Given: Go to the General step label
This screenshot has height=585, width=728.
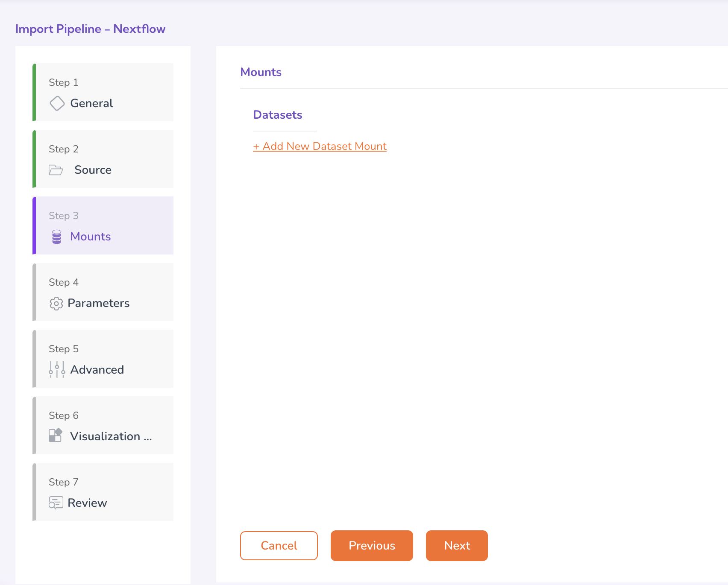Looking at the screenshot, I should 91,103.
